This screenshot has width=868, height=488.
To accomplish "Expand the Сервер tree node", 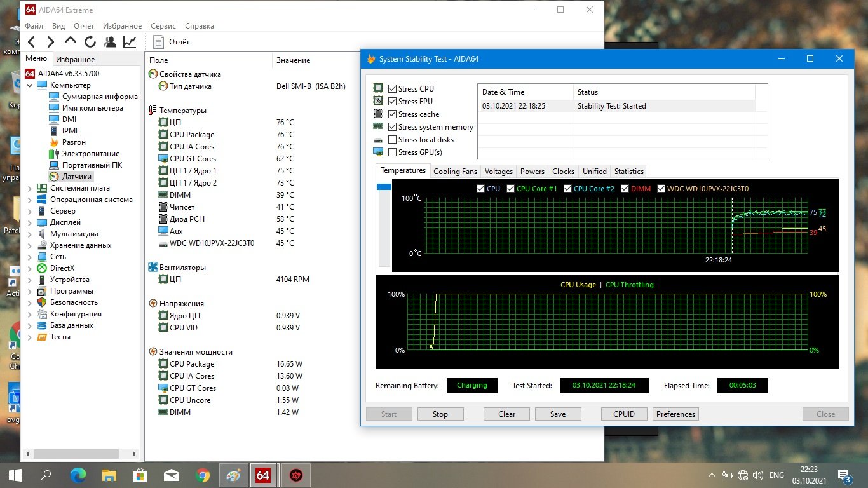I will pyautogui.click(x=29, y=211).
